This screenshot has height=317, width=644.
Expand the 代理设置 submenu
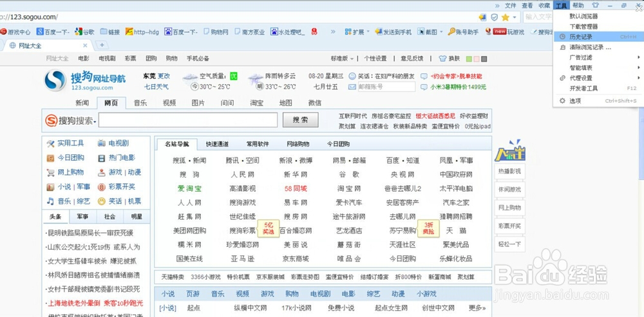[x=639, y=78]
